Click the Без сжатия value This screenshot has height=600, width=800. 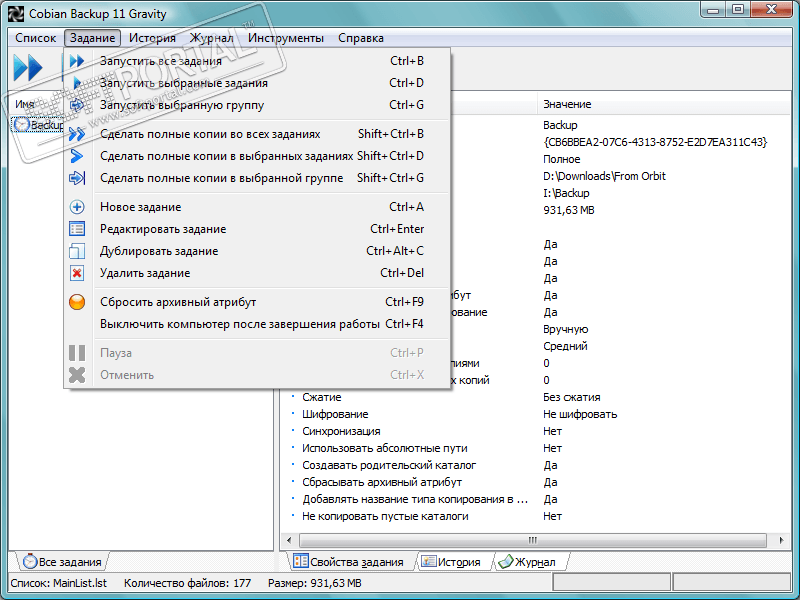click(571, 397)
